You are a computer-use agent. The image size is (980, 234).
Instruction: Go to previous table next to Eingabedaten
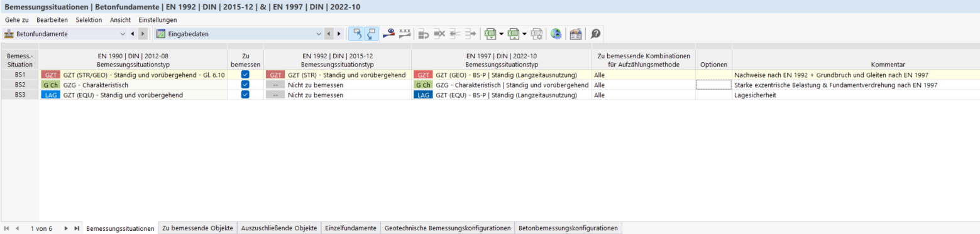click(329, 34)
